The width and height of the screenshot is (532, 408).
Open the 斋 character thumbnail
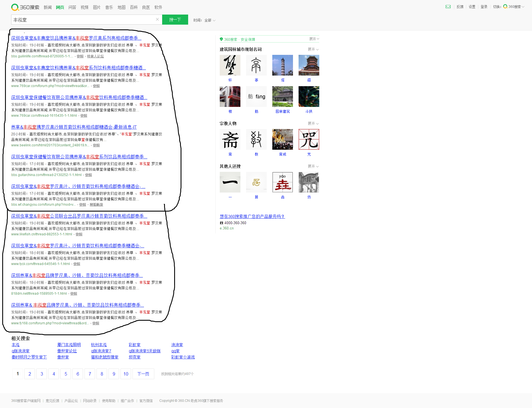(230, 139)
